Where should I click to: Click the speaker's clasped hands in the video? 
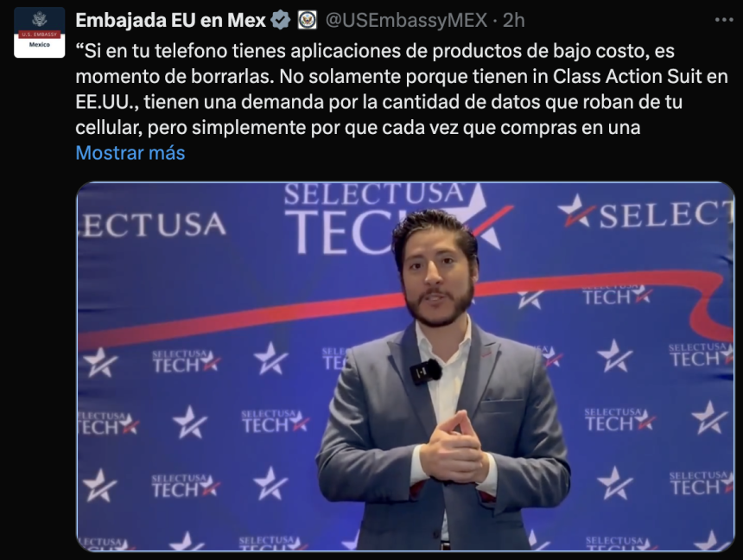point(453,449)
